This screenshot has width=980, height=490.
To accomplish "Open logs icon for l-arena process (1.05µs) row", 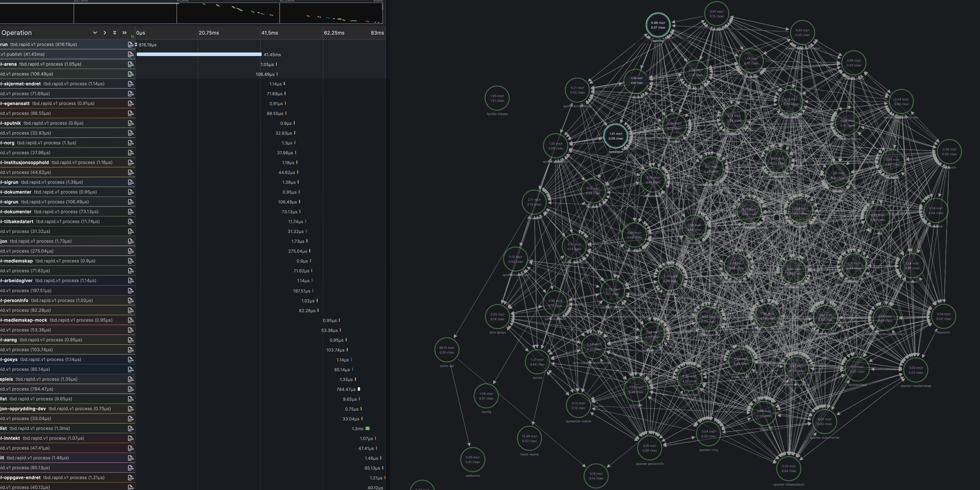I will pos(131,64).
